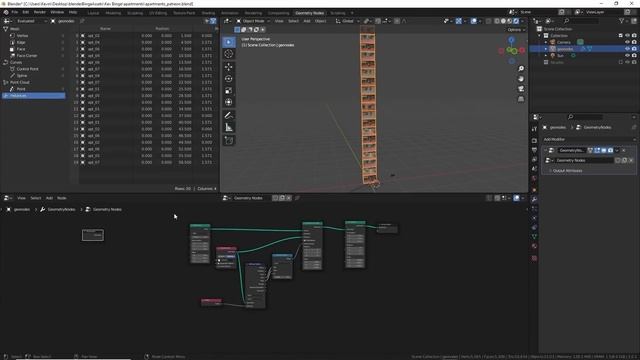Remove the GeometryNodes modifier with X

624,150
